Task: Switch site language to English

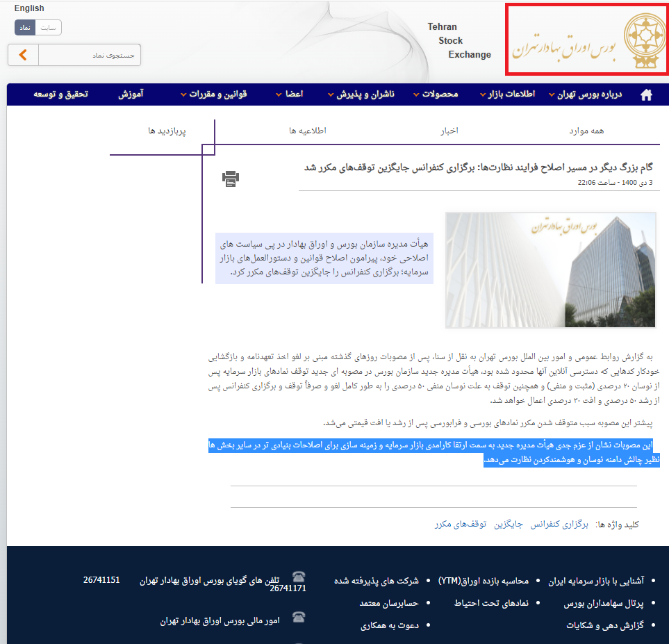Action: [29, 8]
